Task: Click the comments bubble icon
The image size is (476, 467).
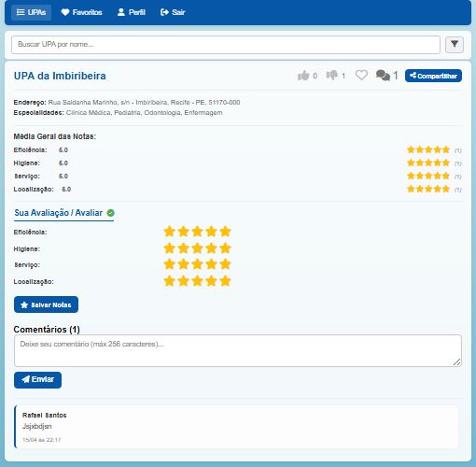Action: (x=383, y=76)
